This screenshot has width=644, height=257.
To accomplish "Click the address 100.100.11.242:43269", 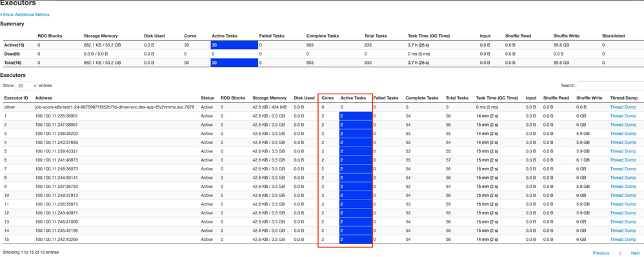I will click(56, 240).
